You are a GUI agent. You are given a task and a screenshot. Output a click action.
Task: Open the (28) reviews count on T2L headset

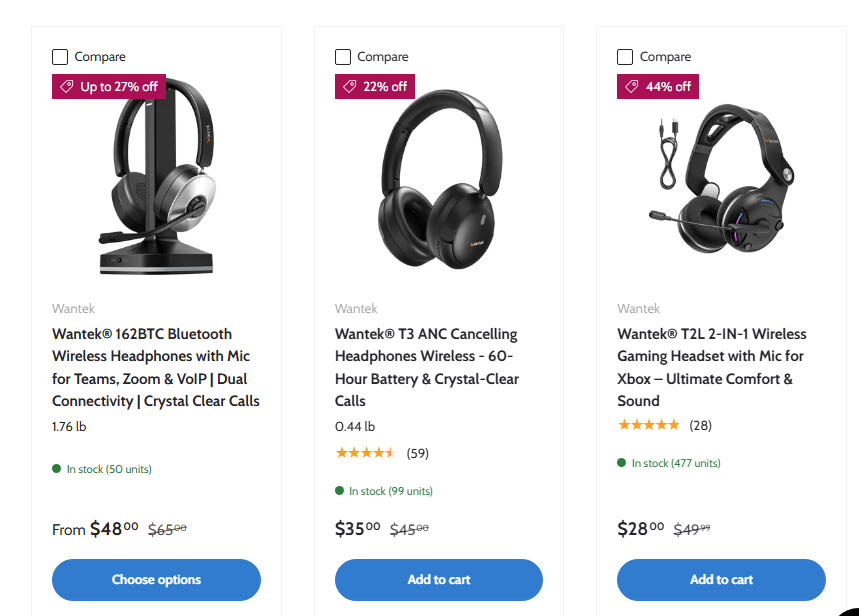pyautogui.click(x=700, y=425)
